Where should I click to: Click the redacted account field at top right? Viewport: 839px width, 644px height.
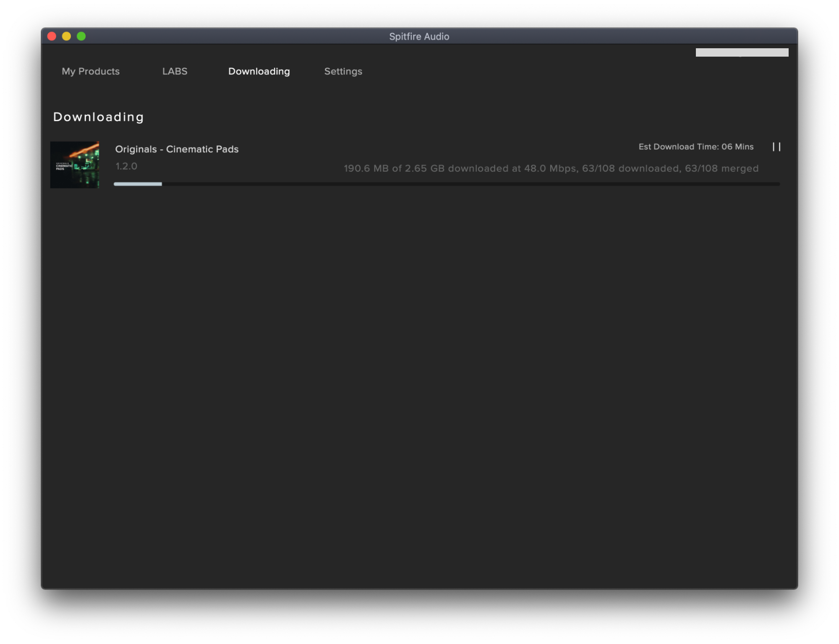(742, 52)
